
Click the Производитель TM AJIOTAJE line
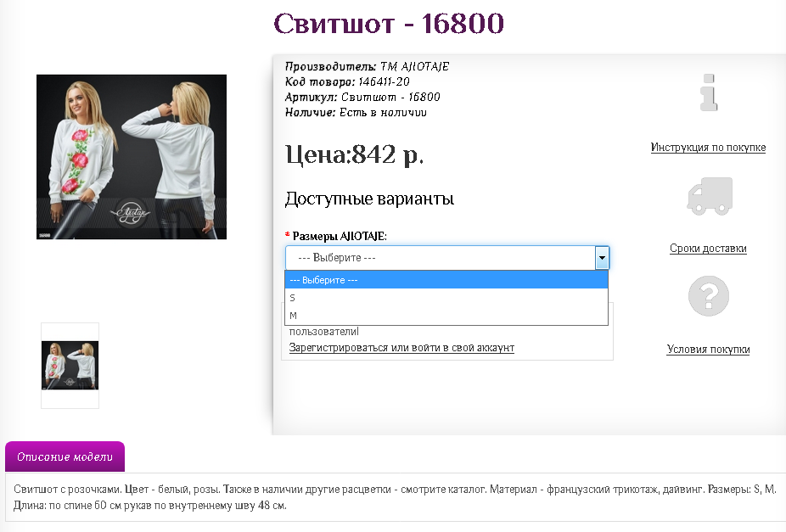[x=367, y=66]
